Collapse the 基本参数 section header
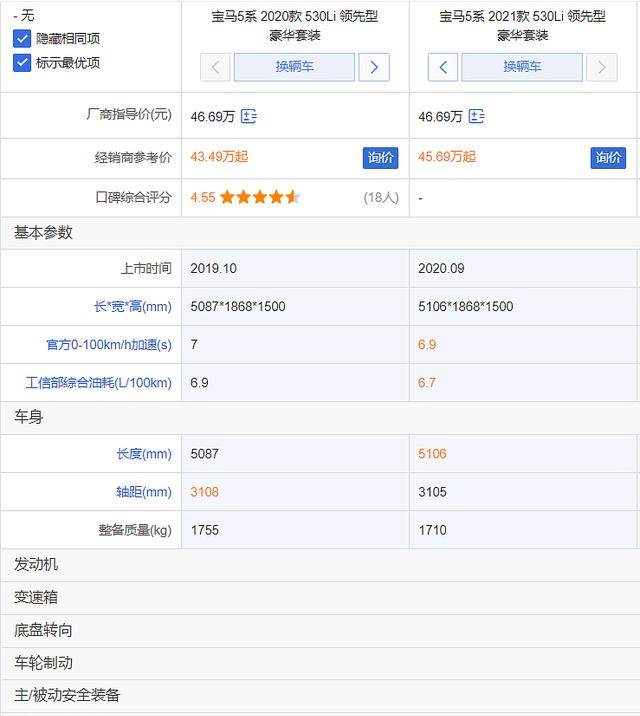This screenshot has width=640, height=716. 320,233
